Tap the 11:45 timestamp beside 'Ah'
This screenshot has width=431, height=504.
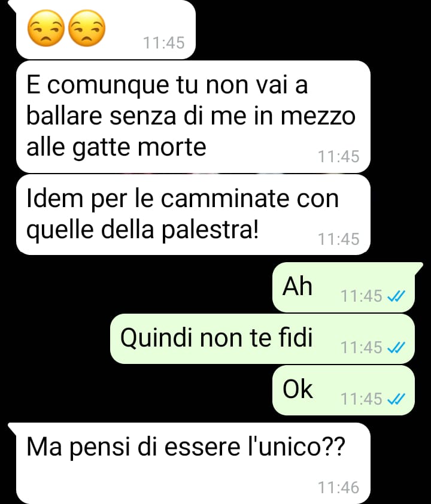[361, 296]
